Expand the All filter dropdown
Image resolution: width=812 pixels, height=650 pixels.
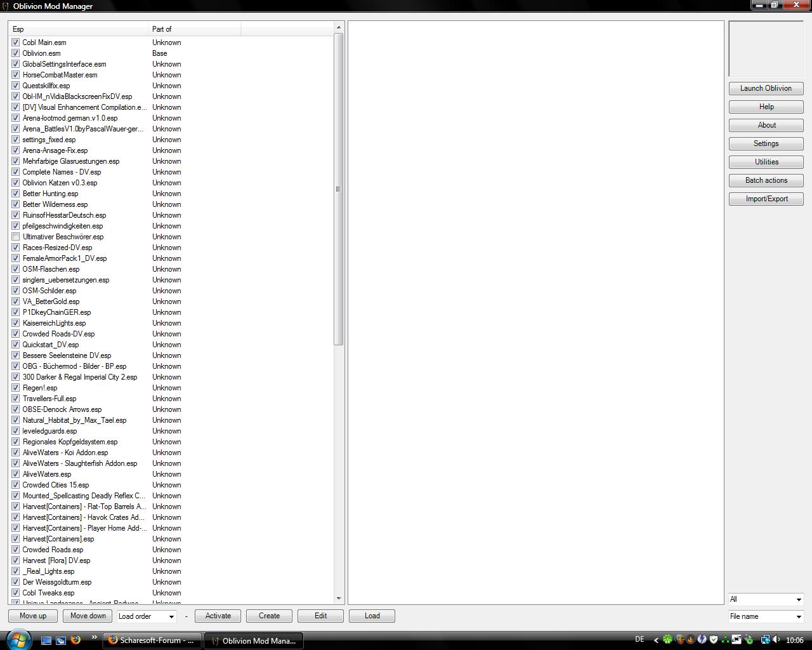pyautogui.click(x=766, y=599)
